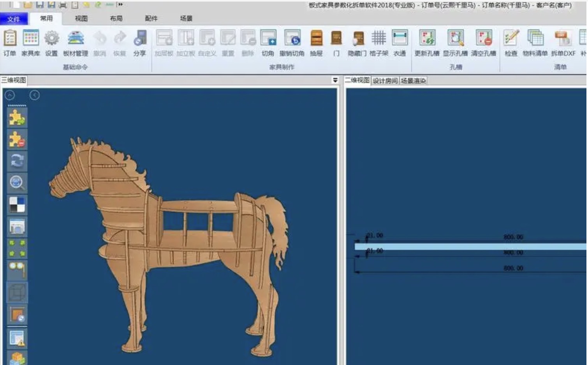Open the 家具库 furniture library

click(31, 43)
